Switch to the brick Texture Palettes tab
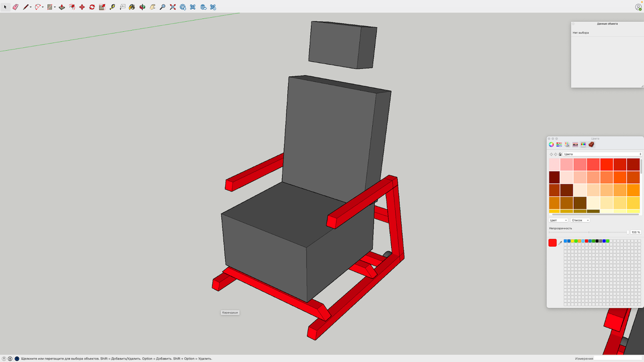The width and height of the screenshot is (644, 362). (591, 144)
